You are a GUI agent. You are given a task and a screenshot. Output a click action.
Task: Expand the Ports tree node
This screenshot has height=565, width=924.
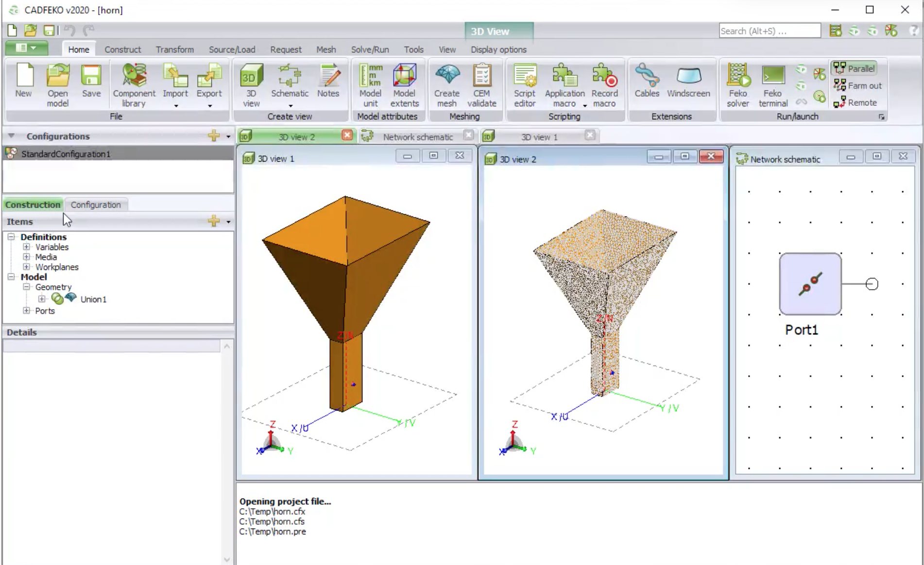[27, 311]
